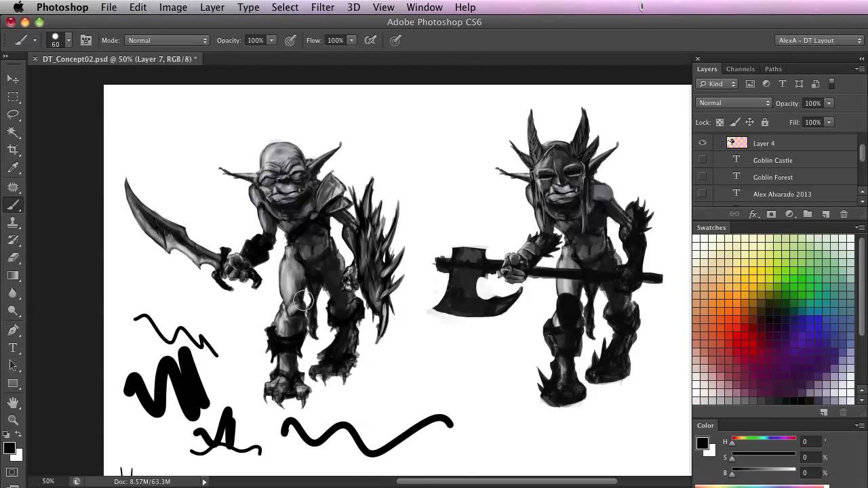Select the Dodge tool
868x488 pixels.
pyautogui.click(x=13, y=310)
